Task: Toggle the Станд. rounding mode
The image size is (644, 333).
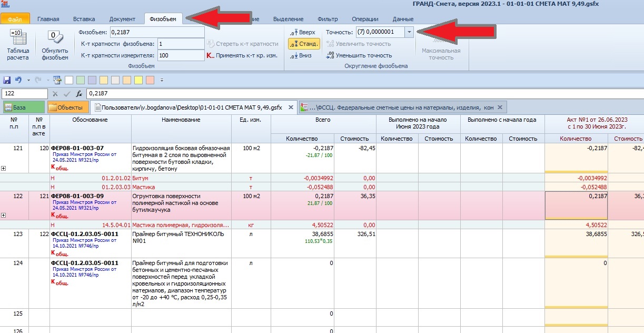Action: tap(304, 44)
